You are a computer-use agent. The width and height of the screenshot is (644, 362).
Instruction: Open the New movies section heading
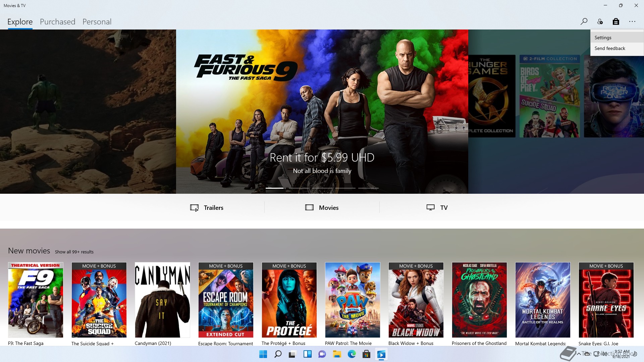(x=29, y=251)
